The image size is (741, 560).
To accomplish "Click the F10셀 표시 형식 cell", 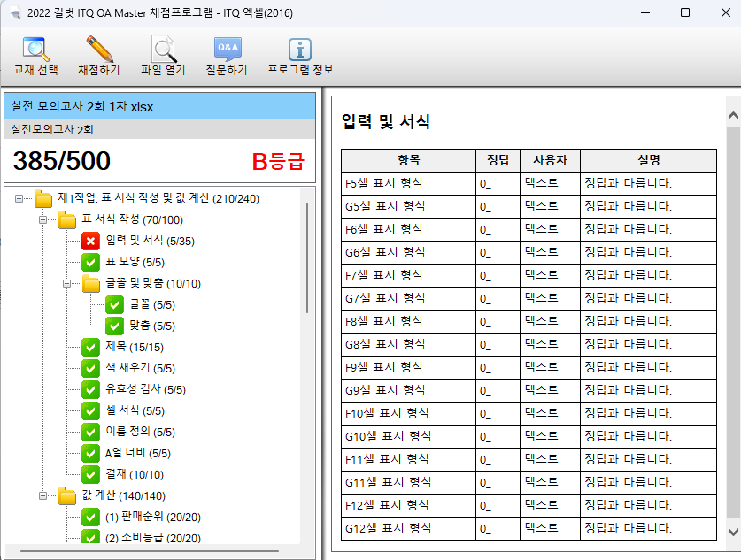I will 408,414.
